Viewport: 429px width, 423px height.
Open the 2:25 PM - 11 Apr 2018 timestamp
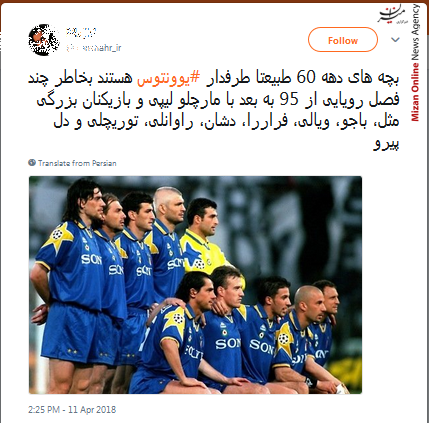pyautogui.click(x=72, y=409)
